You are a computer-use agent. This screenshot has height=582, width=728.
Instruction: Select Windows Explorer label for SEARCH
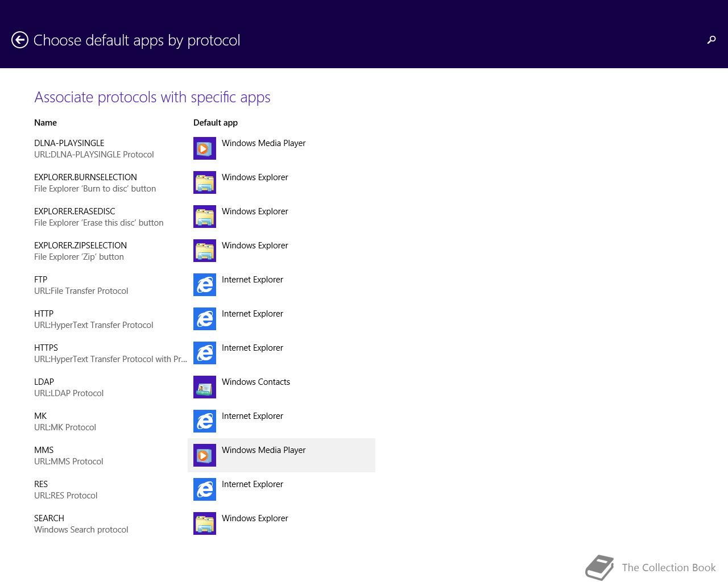pos(255,518)
